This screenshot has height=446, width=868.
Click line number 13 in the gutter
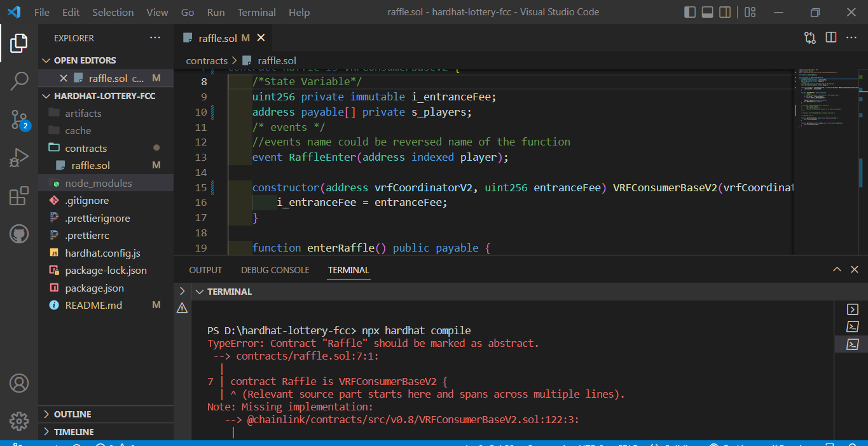click(200, 157)
